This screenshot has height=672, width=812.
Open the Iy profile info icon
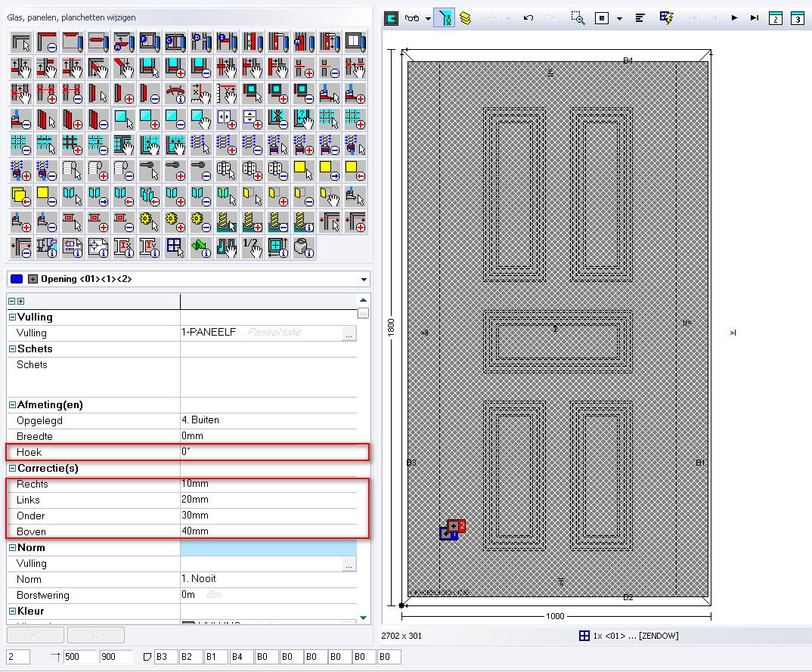(150, 247)
